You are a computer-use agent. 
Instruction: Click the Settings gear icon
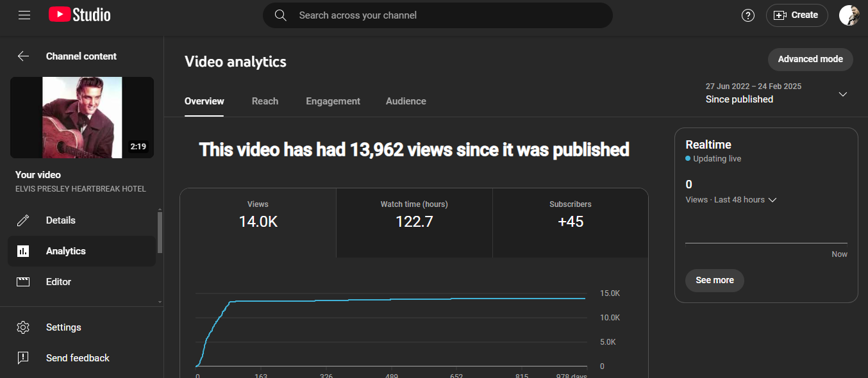point(23,327)
